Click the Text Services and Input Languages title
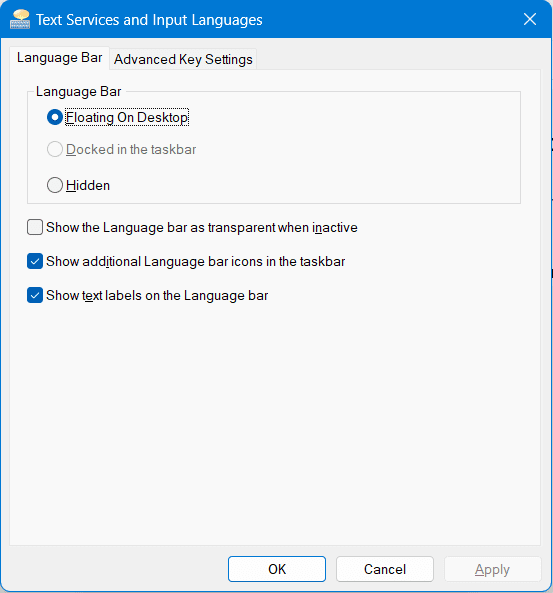Screen dimensions: 553x593 (x=149, y=20)
